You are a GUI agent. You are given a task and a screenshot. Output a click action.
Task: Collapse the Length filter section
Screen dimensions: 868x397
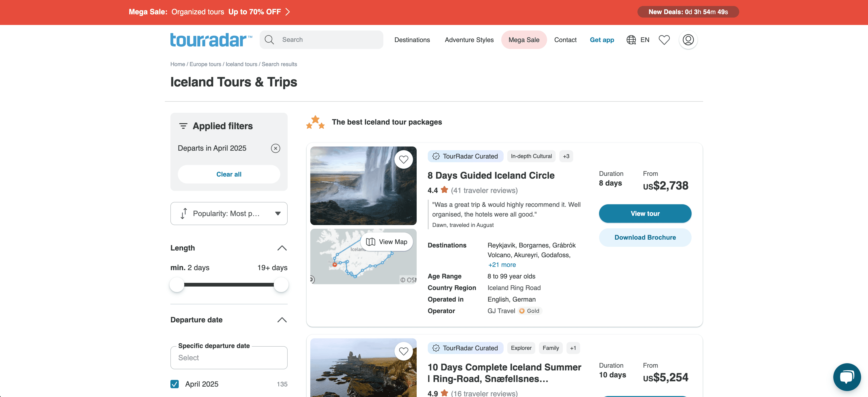(x=282, y=248)
